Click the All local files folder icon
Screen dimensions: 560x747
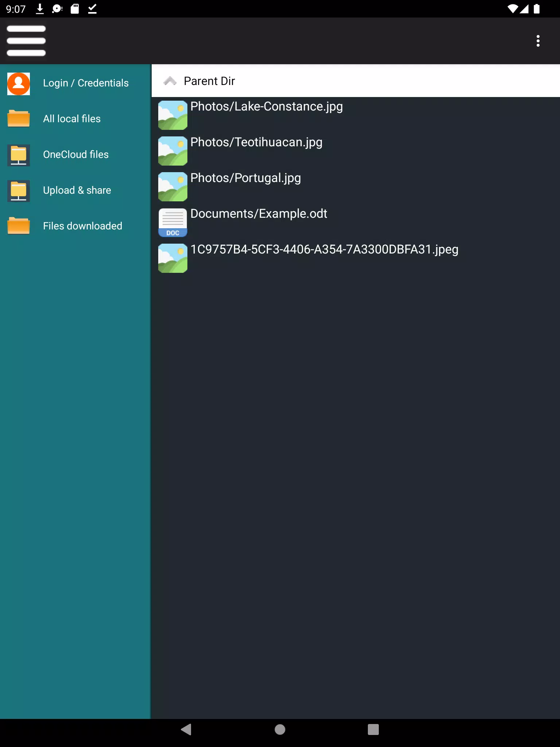[19, 119]
